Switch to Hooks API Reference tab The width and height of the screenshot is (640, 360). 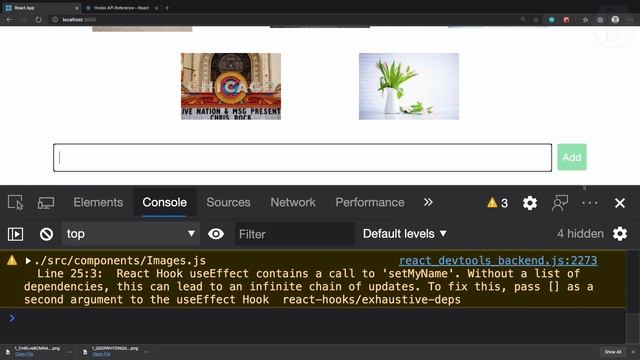tap(122, 8)
